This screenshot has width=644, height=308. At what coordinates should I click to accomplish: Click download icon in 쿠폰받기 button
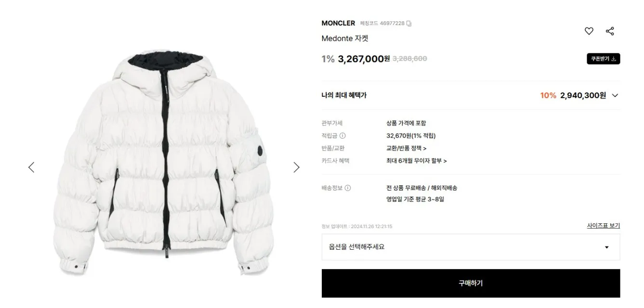click(614, 59)
